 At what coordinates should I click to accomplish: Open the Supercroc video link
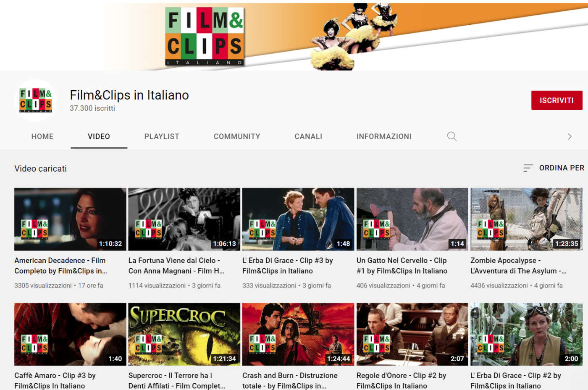(x=184, y=334)
